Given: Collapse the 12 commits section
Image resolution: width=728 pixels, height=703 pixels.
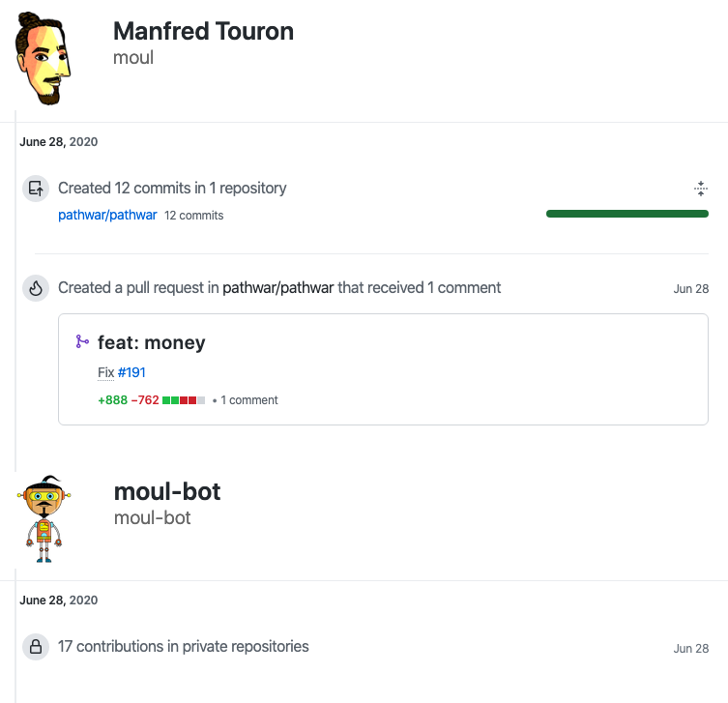Looking at the screenshot, I should [701, 189].
